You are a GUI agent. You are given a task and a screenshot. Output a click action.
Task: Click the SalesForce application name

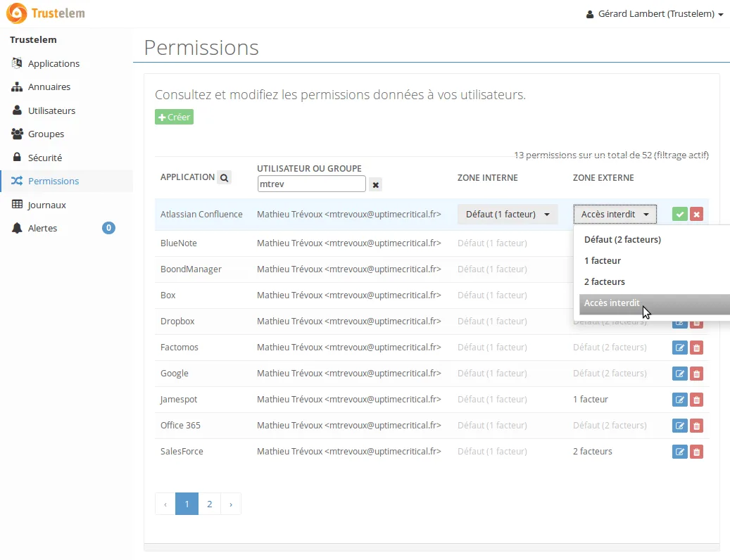tap(182, 452)
